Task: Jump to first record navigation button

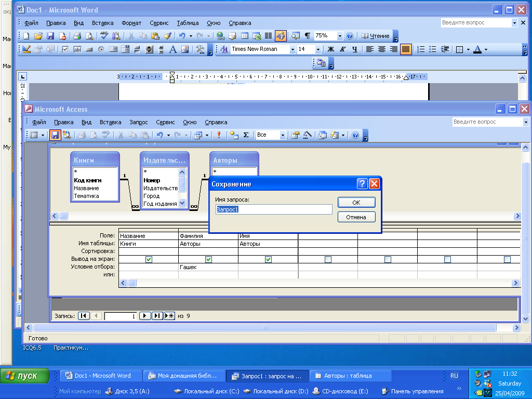Action: (84, 316)
